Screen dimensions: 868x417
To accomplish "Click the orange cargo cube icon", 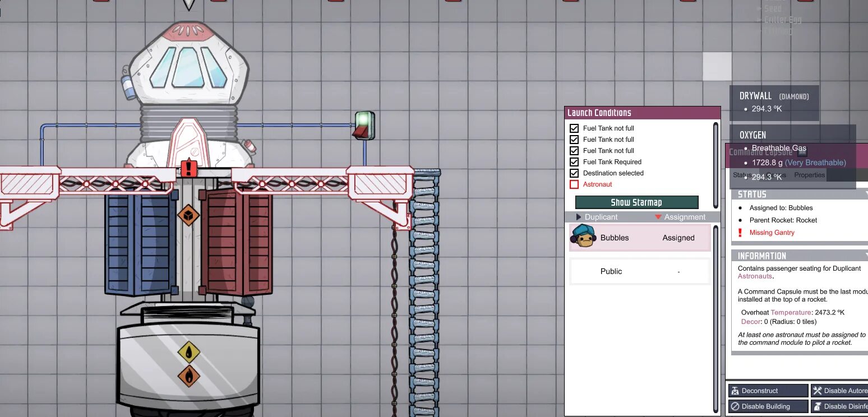I will pyautogui.click(x=188, y=215).
